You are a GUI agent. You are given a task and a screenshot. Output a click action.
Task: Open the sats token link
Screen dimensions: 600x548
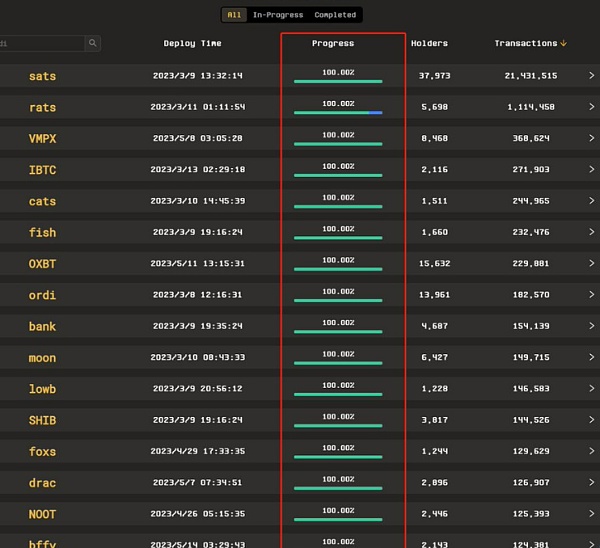(x=43, y=76)
